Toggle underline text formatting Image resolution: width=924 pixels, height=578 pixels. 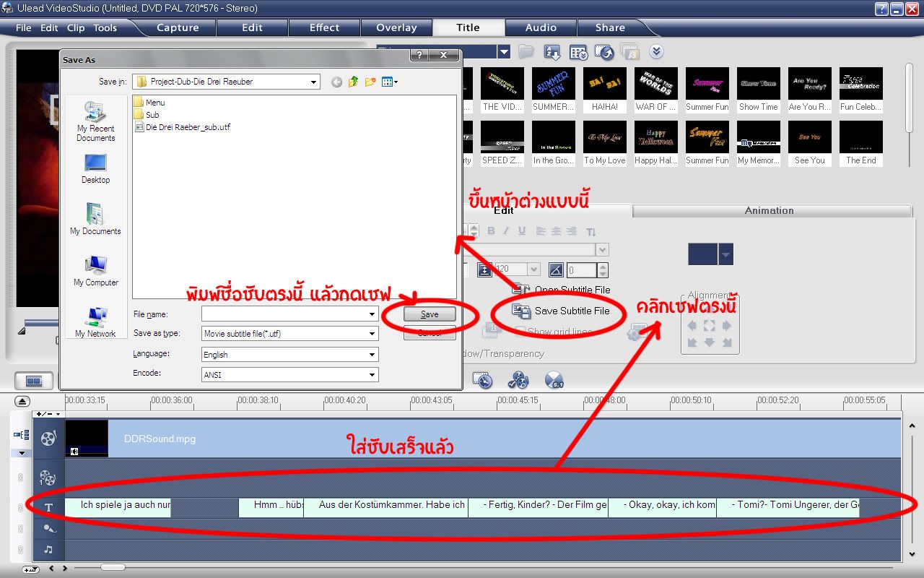tap(521, 231)
